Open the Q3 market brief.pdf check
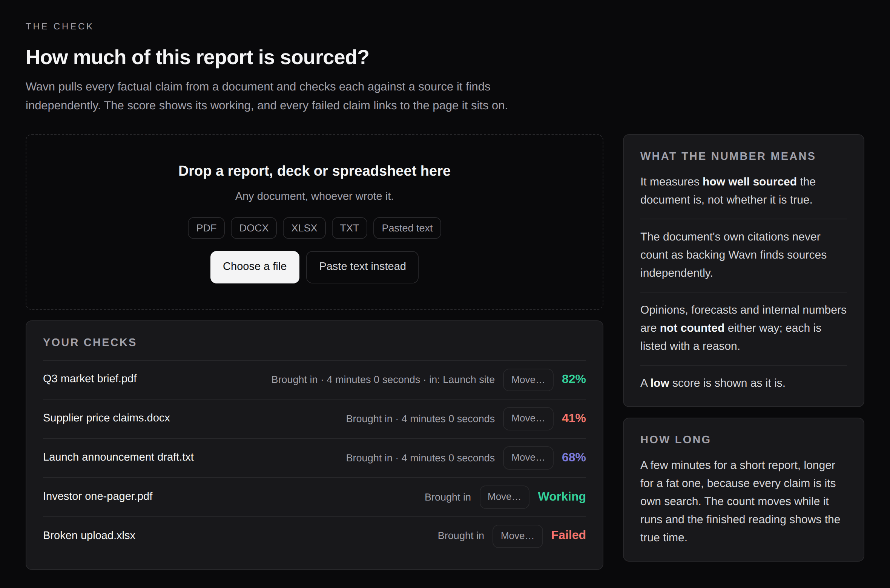 click(x=90, y=378)
